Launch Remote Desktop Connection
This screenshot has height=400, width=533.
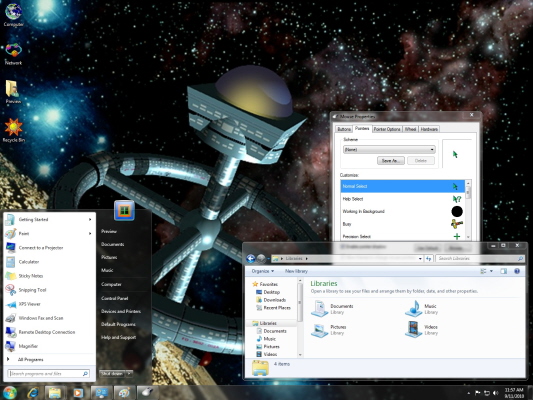49,332
